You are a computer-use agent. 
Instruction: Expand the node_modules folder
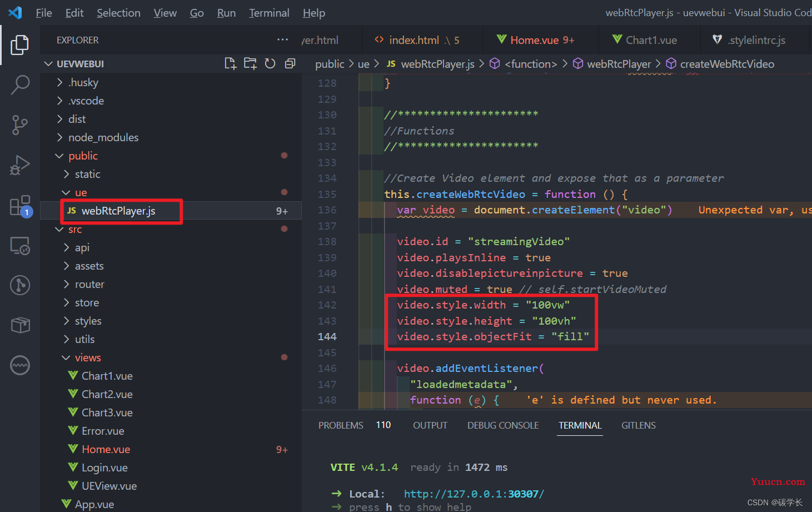coord(59,137)
